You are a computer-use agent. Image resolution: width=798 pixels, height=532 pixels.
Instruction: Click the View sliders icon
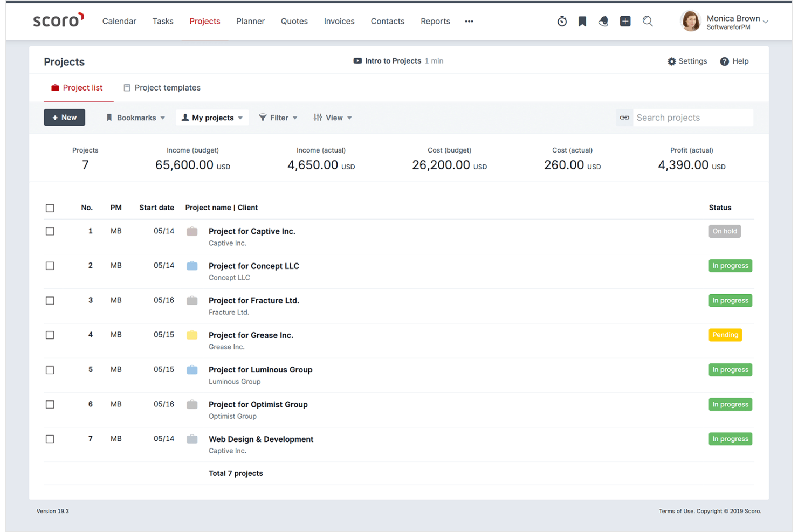[x=318, y=118]
